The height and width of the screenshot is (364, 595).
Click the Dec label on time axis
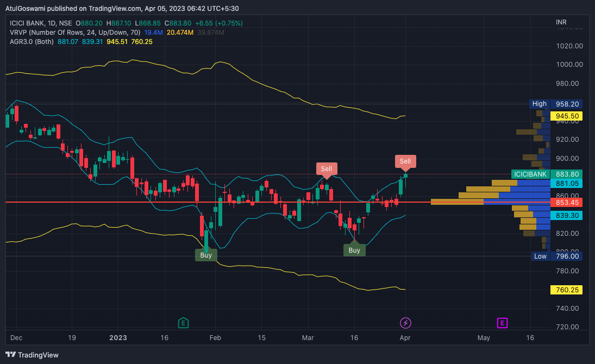point(16,337)
